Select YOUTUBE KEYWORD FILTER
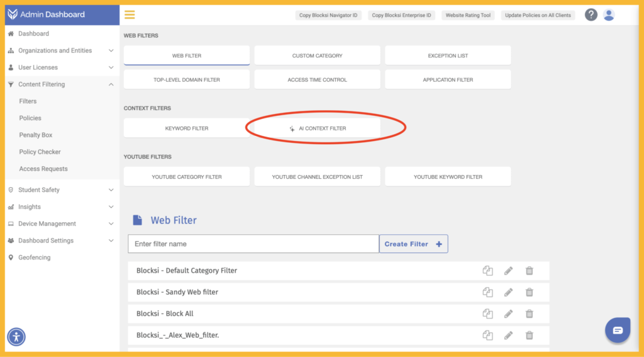Screen dimensions: 644x357 [x=448, y=177]
